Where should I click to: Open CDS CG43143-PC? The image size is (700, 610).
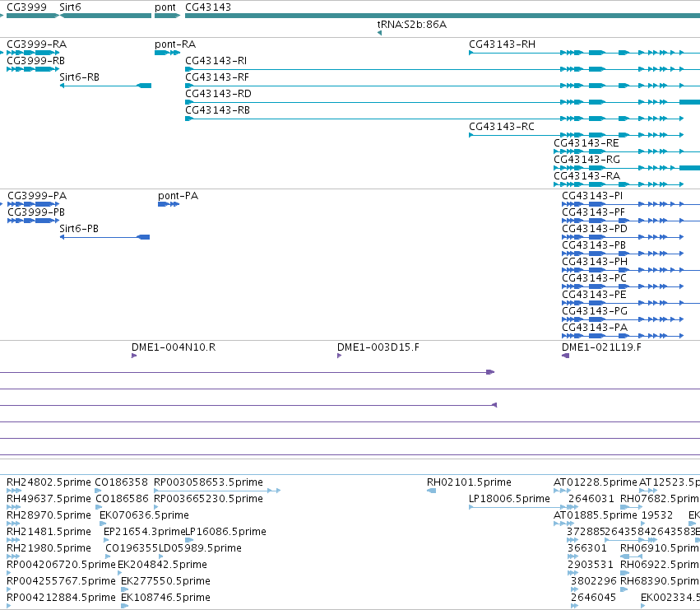(594, 278)
